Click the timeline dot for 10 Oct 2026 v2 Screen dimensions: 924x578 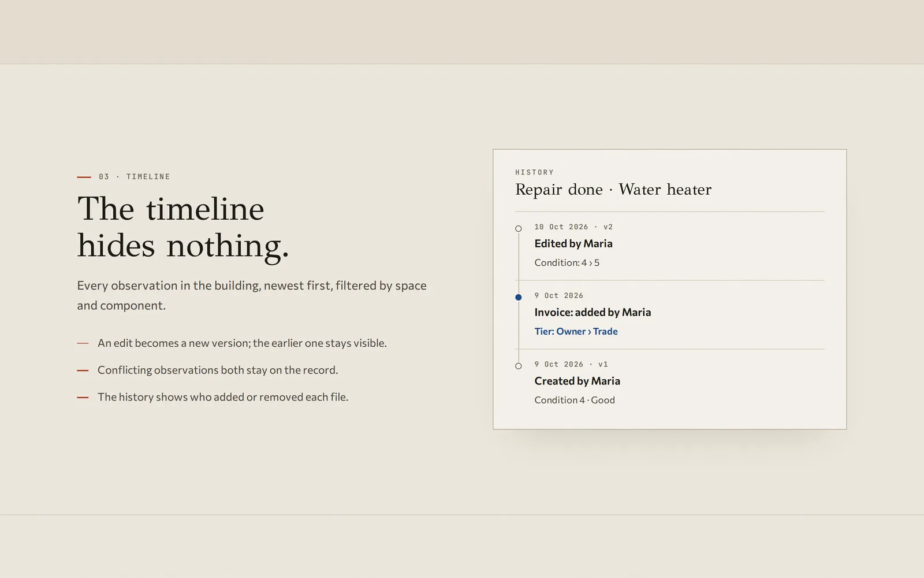point(519,229)
